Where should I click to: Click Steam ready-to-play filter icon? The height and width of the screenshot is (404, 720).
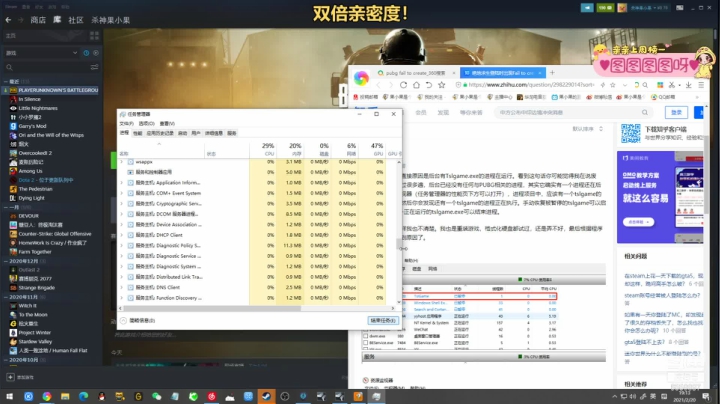96,53
